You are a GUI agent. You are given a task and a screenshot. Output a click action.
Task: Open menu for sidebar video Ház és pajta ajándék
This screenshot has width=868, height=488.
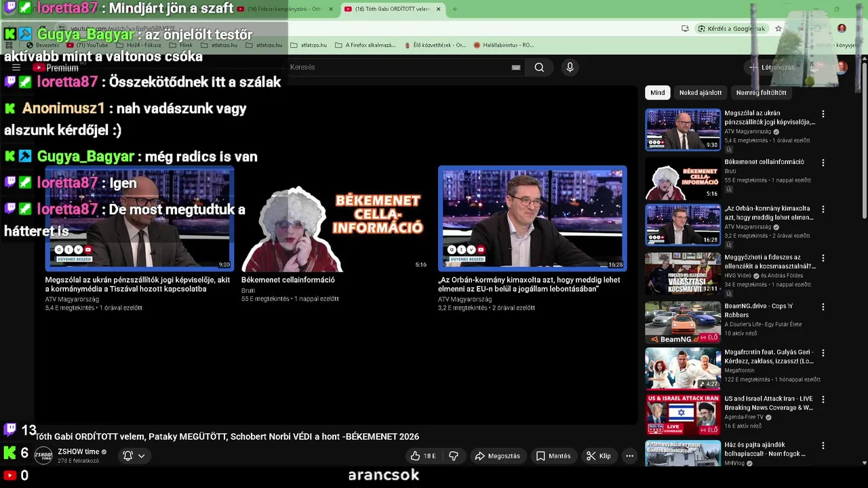pos(823,446)
